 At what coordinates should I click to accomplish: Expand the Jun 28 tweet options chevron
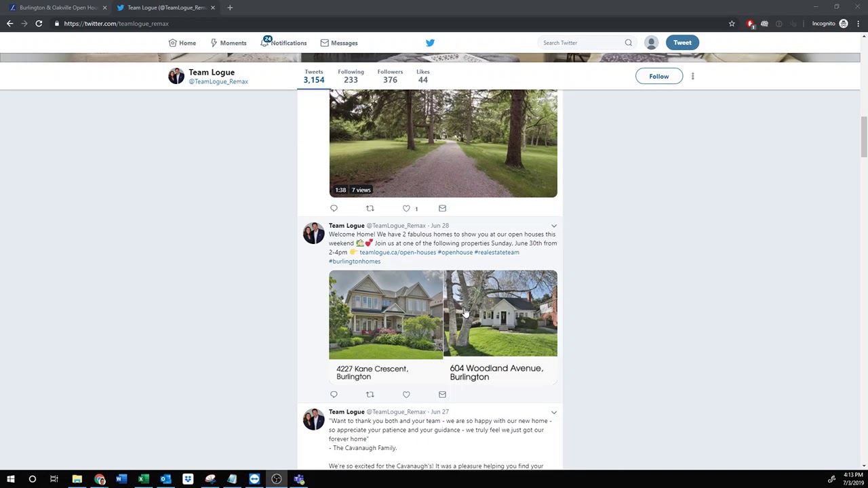(554, 226)
